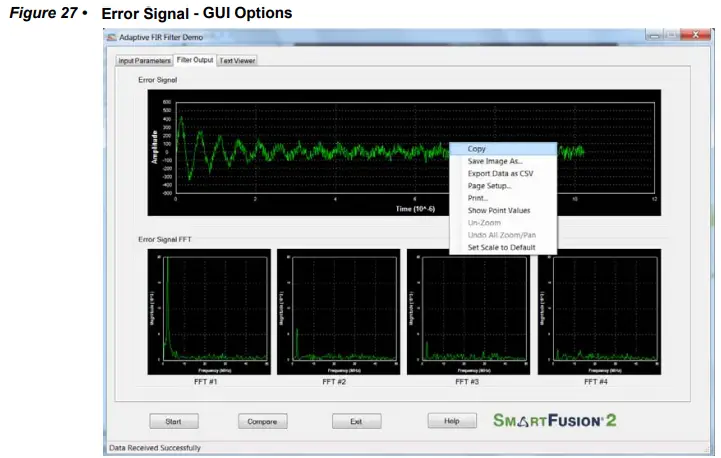Select Save Image As... menu entry
This screenshot has height=458, width=721.
(503, 161)
